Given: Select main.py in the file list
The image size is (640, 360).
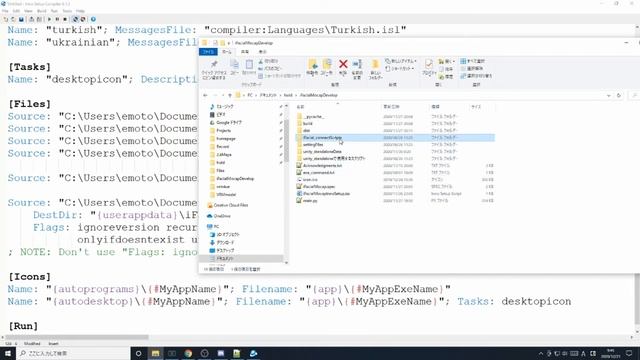Looking at the screenshot, I should [310, 200].
